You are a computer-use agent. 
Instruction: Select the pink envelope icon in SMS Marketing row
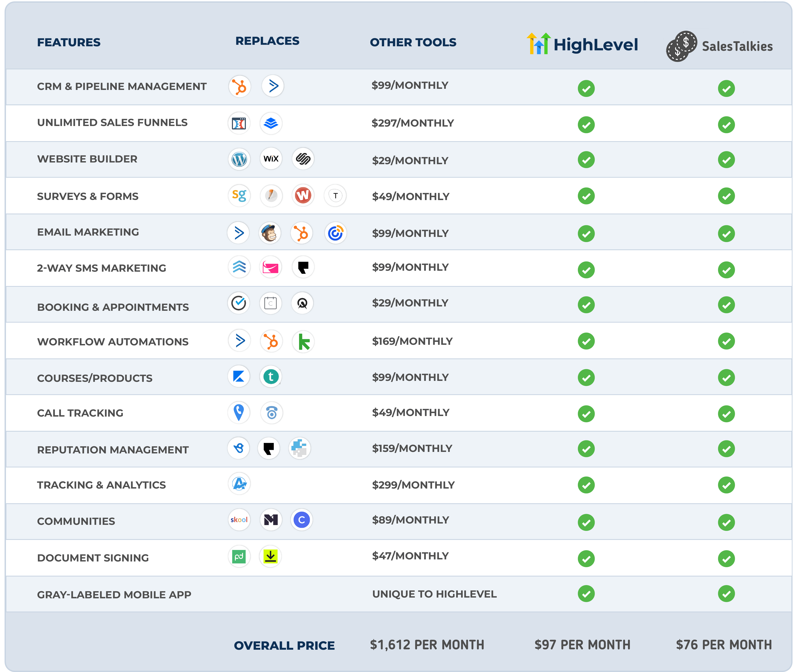pyautogui.click(x=271, y=268)
